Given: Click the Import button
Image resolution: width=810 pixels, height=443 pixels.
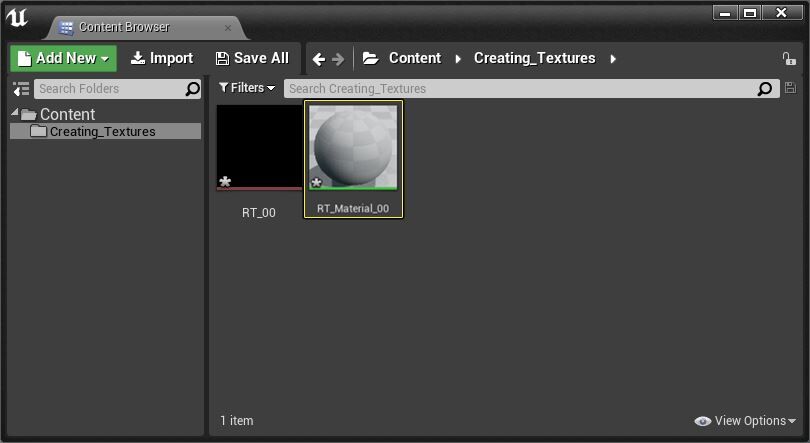Looking at the screenshot, I should click(162, 58).
